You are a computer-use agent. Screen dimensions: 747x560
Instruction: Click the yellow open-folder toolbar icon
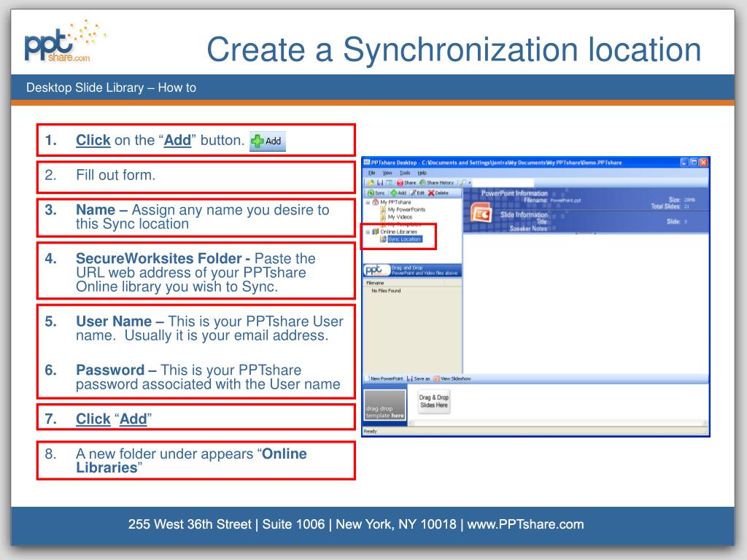pos(371,183)
